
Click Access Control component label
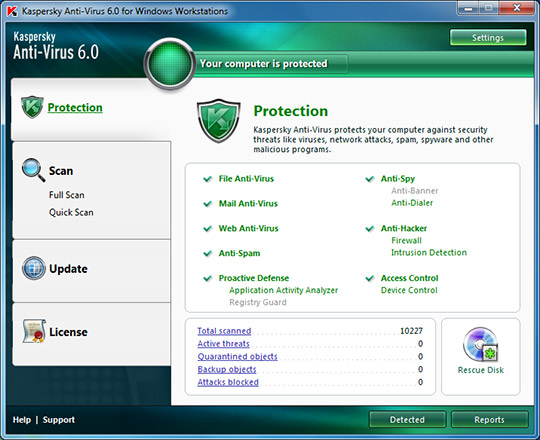tap(409, 278)
